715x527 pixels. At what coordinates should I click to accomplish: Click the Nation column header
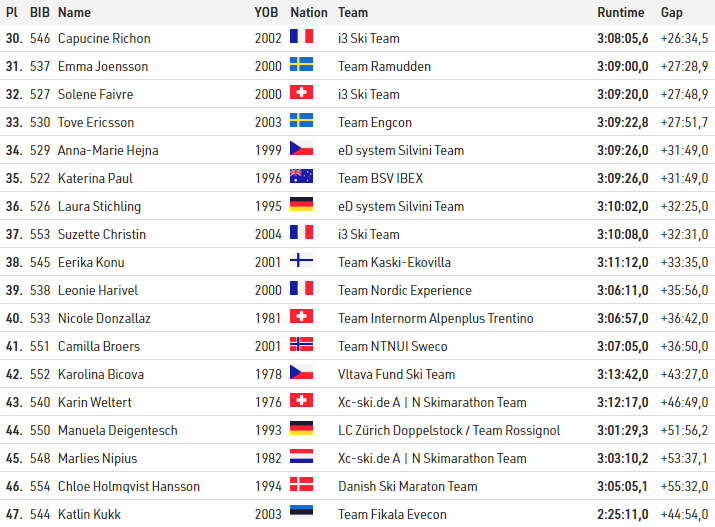pos(308,13)
